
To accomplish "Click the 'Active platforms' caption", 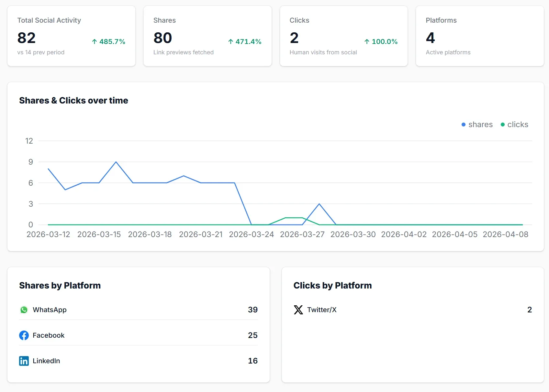I will pyautogui.click(x=448, y=52).
